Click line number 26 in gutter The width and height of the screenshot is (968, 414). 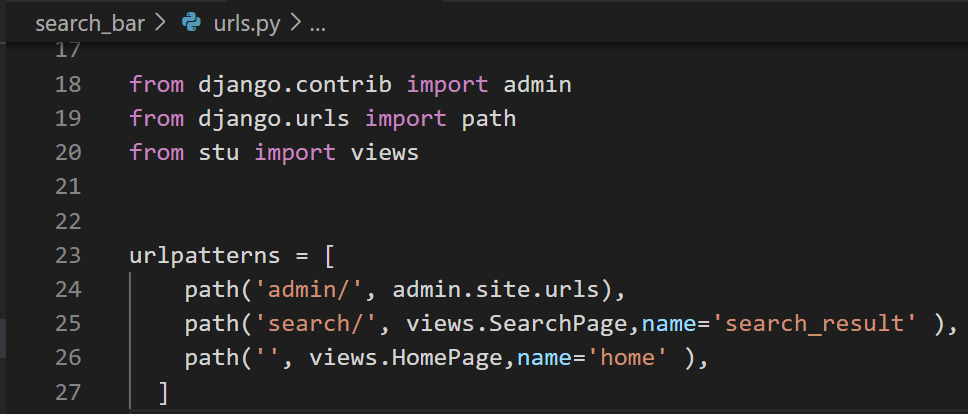coord(68,358)
